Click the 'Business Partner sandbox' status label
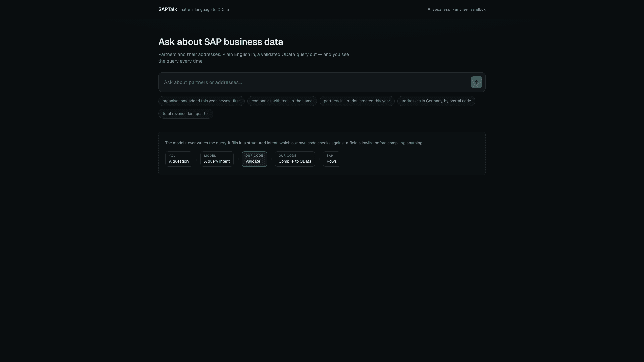The image size is (644, 362). tap(459, 9)
